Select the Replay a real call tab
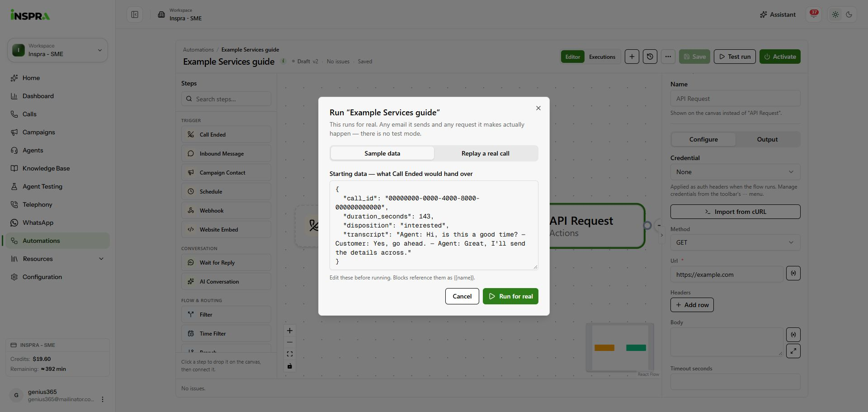The height and width of the screenshot is (412, 868). click(x=486, y=153)
